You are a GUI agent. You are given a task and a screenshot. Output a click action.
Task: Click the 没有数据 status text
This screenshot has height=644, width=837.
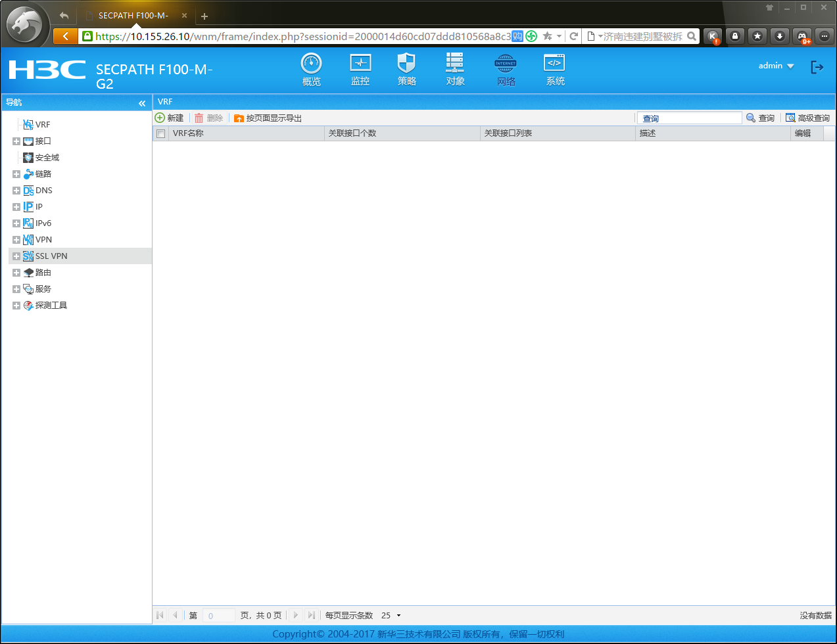(816, 616)
